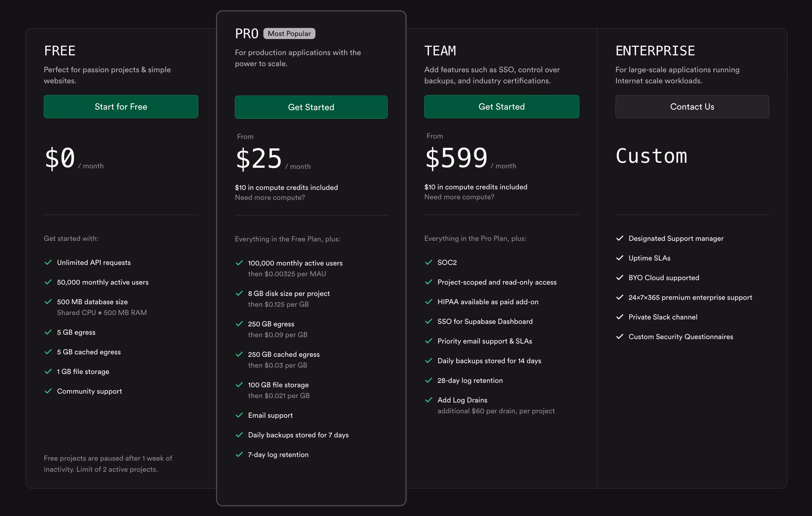This screenshot has height=516, width=812.
Task: Click checkmark beside 7-day log retention
Action: pos(239,454)
